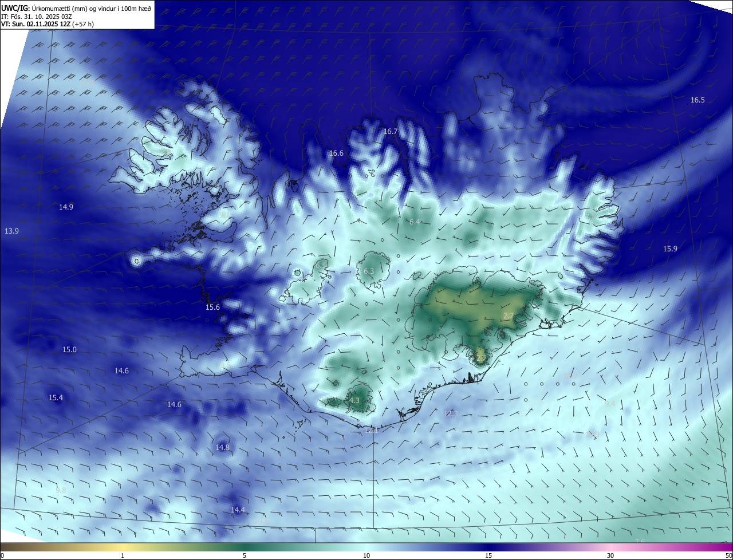Click the 9.8 value label
The image size is (733, 560).
[61, 491]
